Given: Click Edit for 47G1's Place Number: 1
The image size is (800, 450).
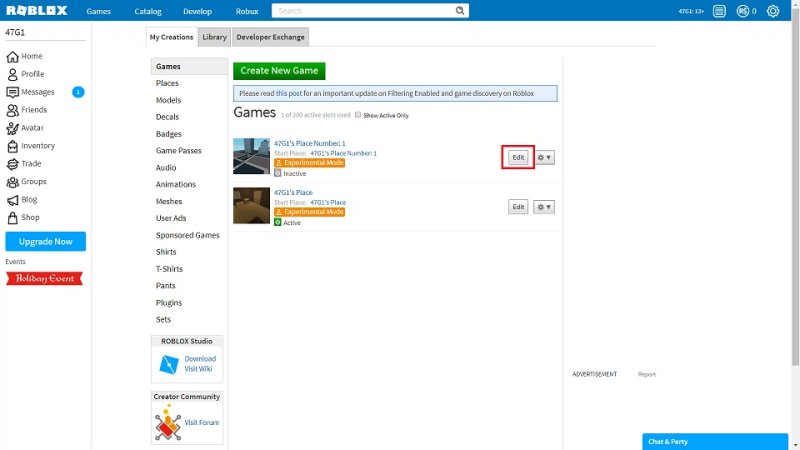Looking at the screenshot, I should click(518, 158).
